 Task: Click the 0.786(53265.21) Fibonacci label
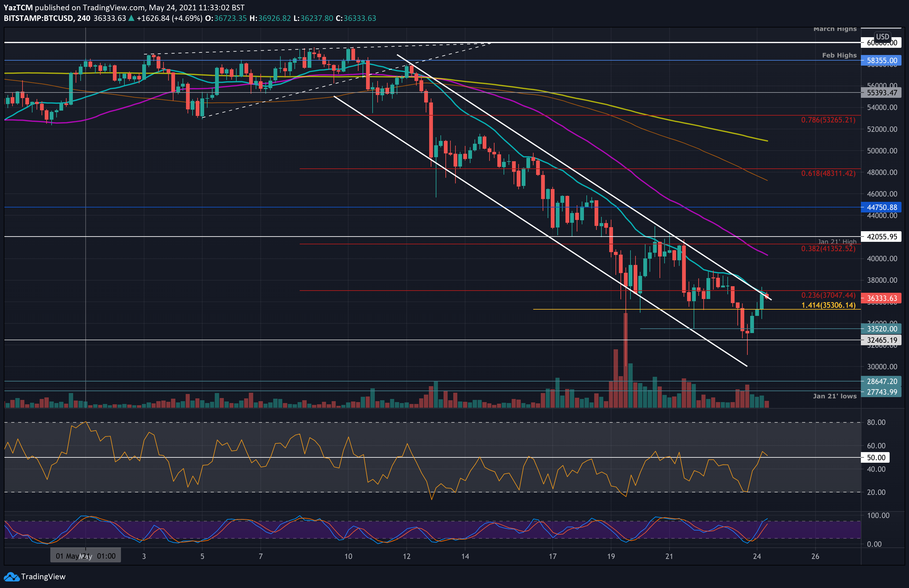[828, 120]
